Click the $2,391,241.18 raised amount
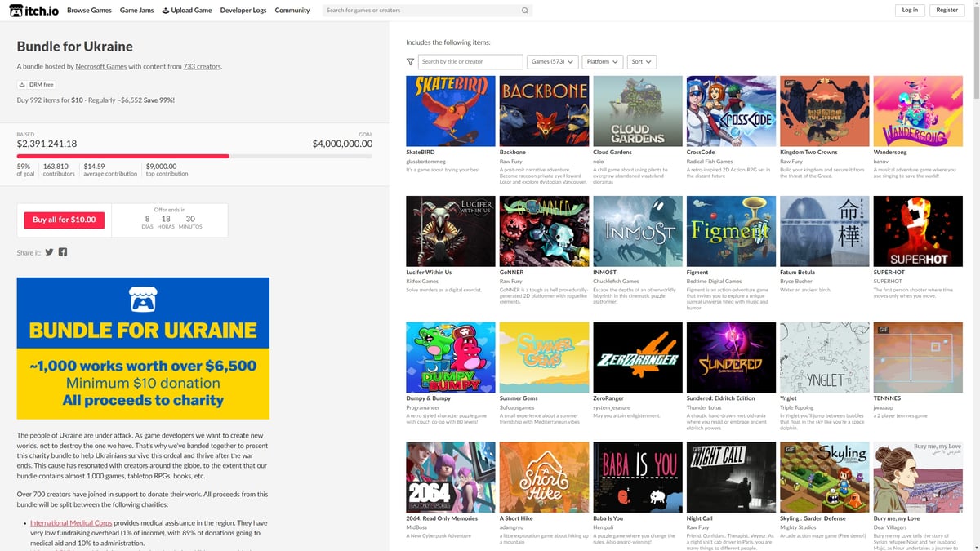 47,144
